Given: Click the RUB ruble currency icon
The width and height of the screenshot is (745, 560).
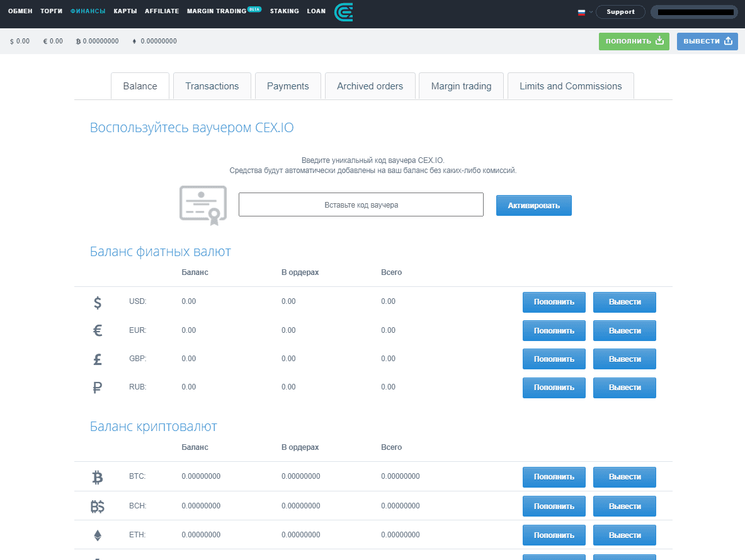Looking at the screenshot, I should (98, 388).
